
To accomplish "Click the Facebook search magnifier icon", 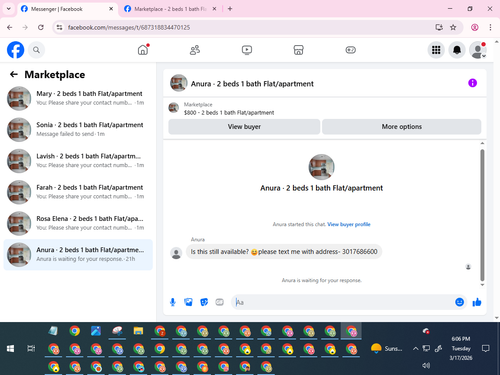I will pos(36,50).
